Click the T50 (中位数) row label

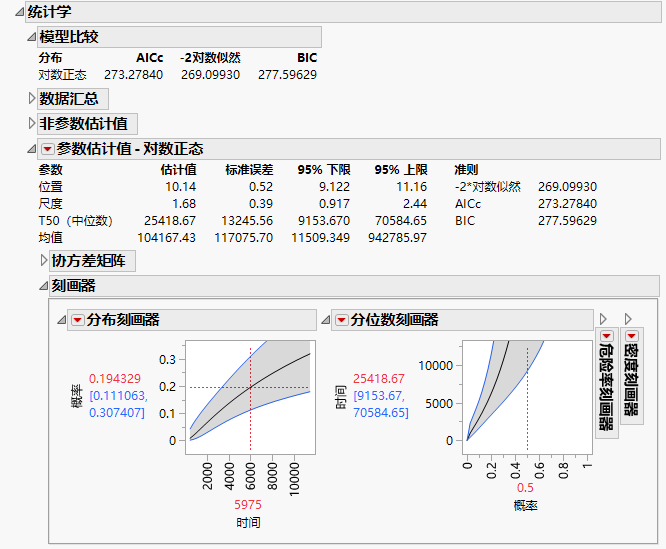[x=76, y=221]
